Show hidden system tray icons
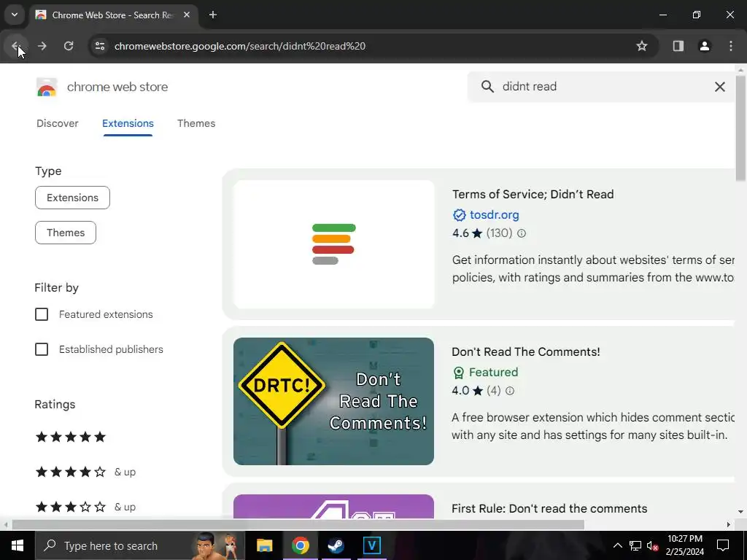Viewport: 747px width, 560px height. 617,545
